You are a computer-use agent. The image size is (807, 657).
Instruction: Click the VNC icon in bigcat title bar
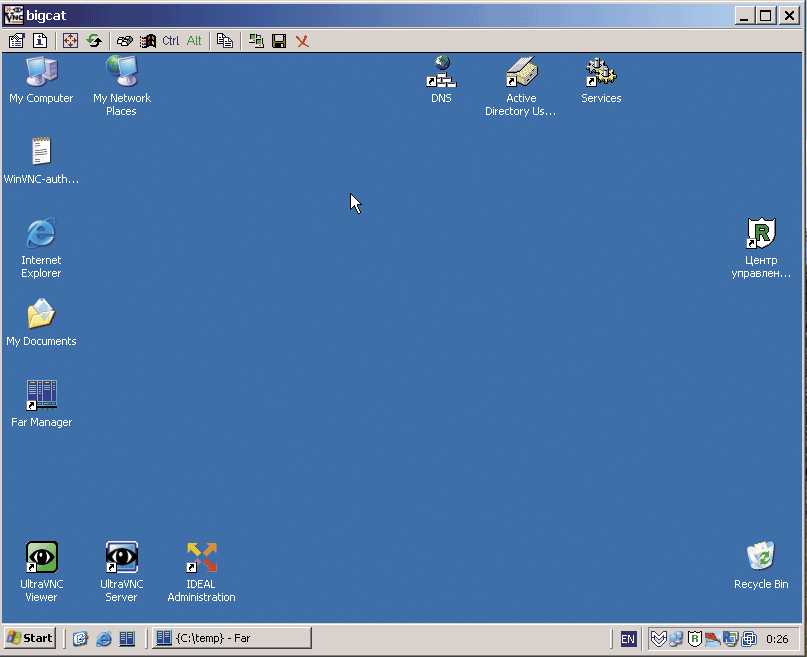coord(13,15)
